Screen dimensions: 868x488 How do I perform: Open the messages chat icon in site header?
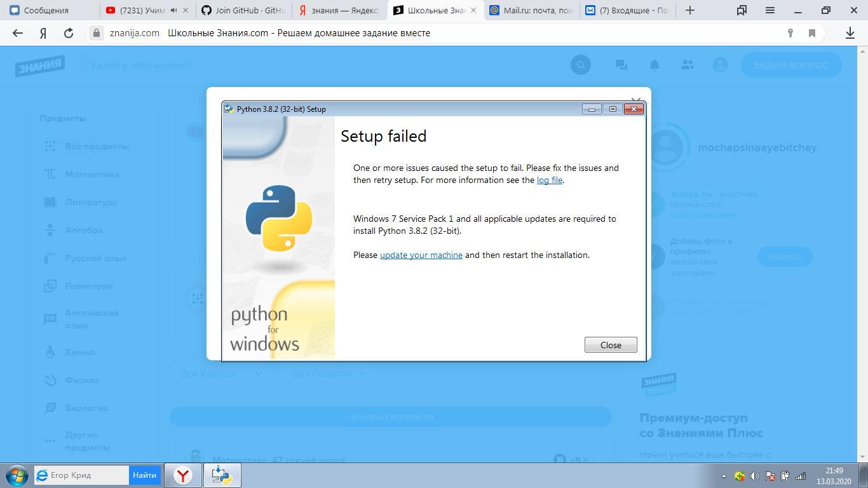621,65
